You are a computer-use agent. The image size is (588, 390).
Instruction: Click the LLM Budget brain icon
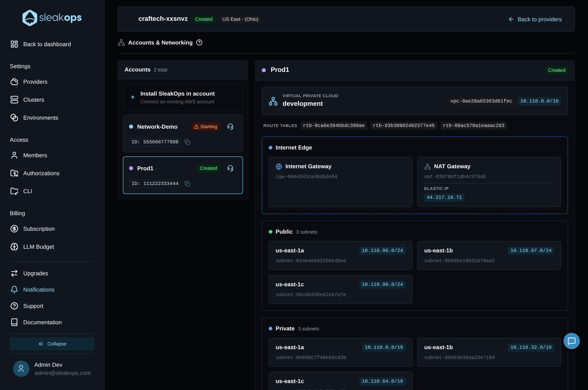pyautogui.click(x=14, y=246)
